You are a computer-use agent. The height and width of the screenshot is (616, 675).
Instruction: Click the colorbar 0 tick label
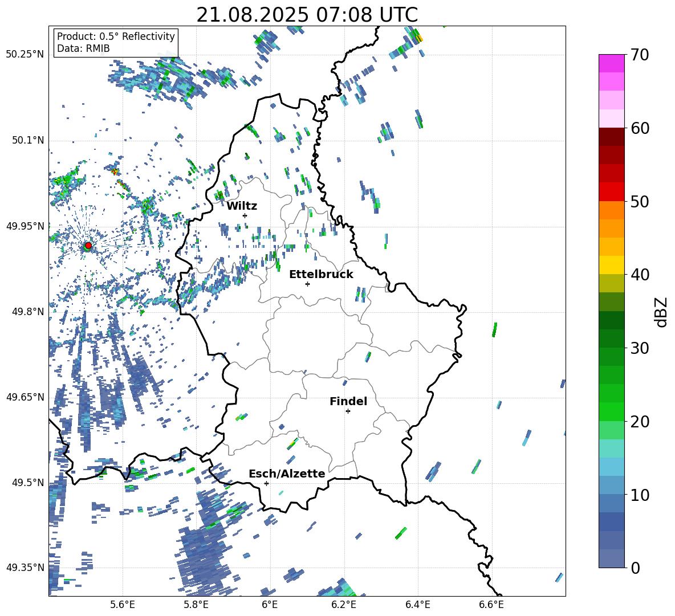(x=635, y=568)
